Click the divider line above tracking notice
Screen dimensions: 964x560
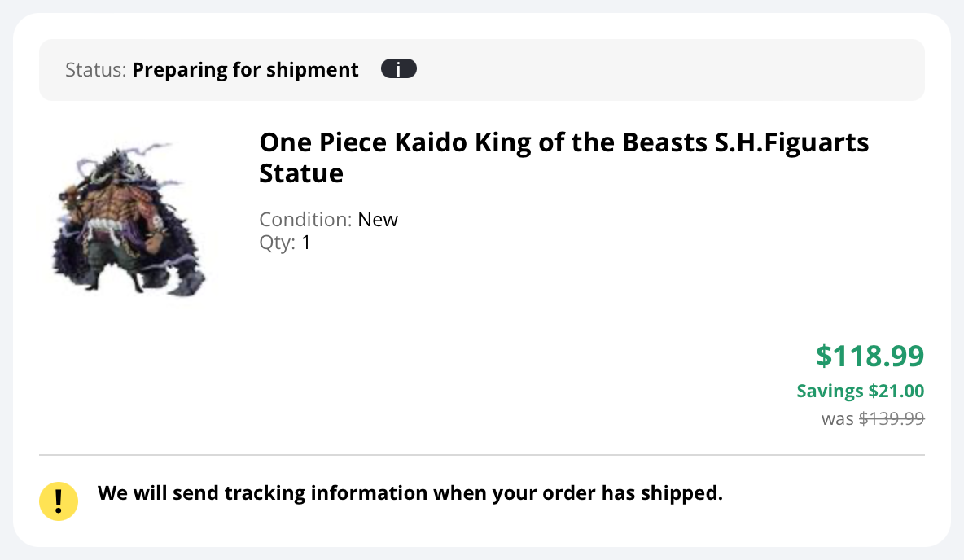482,455
